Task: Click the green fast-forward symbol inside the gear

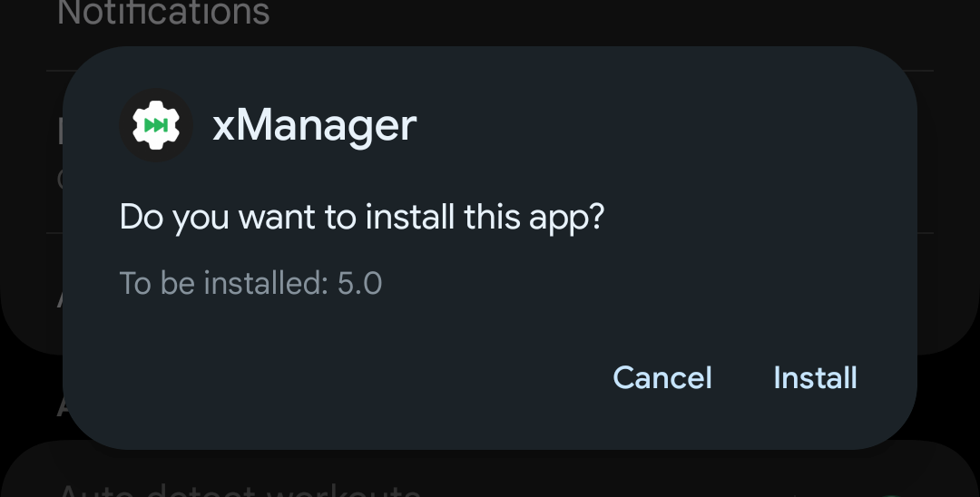Action: (156, 125)
